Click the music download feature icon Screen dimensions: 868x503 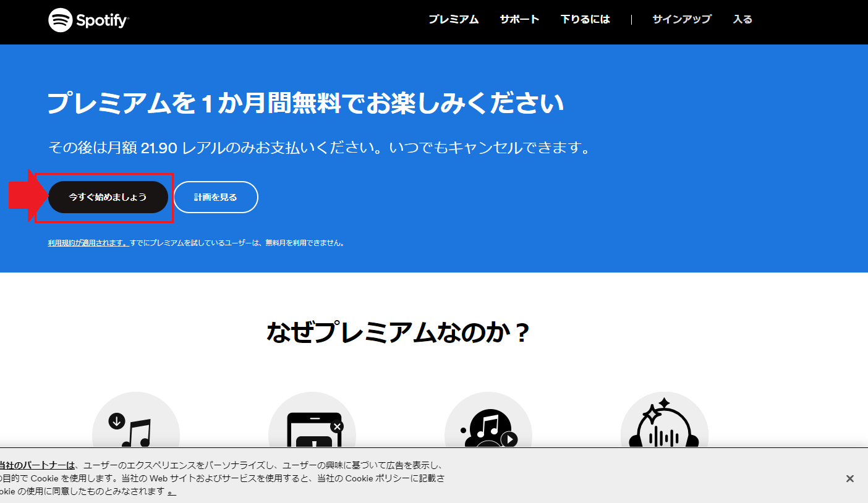[136, 420]
